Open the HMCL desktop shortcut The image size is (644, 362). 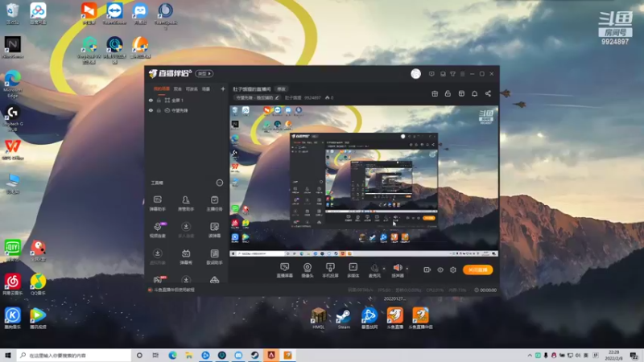tap(318, 319)
